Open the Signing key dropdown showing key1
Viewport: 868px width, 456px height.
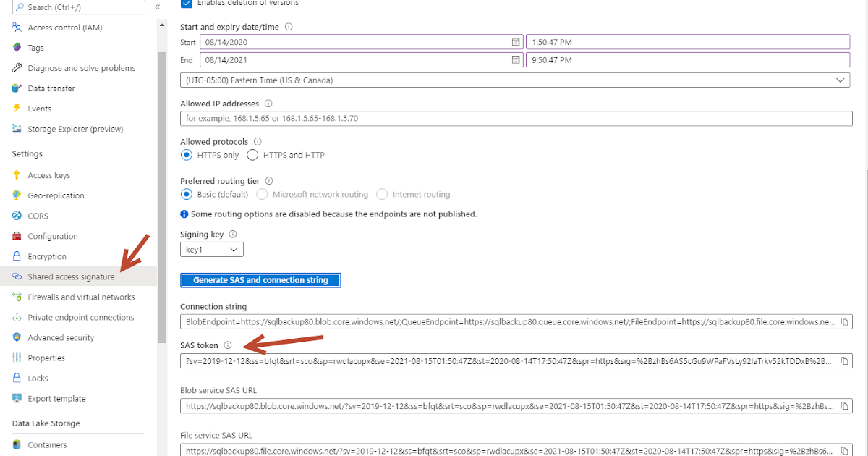coord(211,248)
